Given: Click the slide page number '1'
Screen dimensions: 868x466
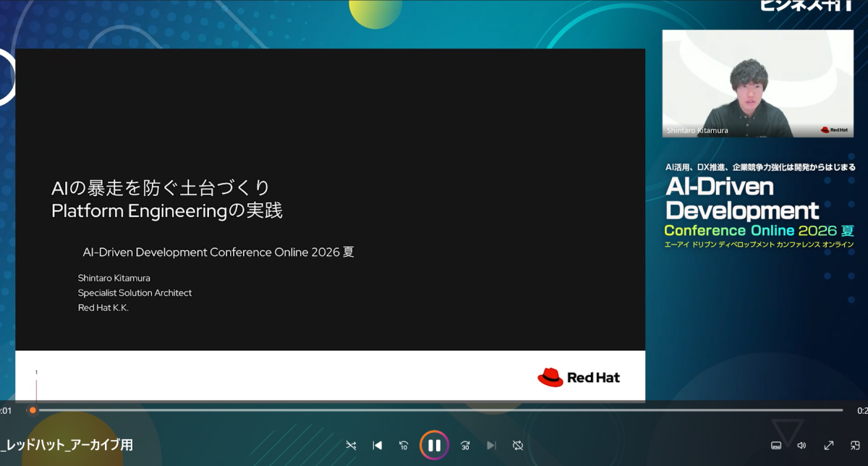Looking at the screenshot, I should 36,373.
